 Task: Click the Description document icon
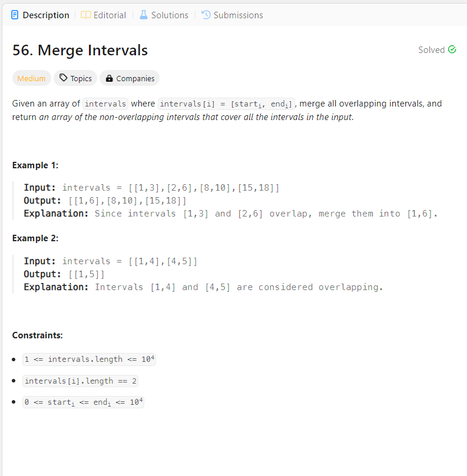[x=14, y=15]
